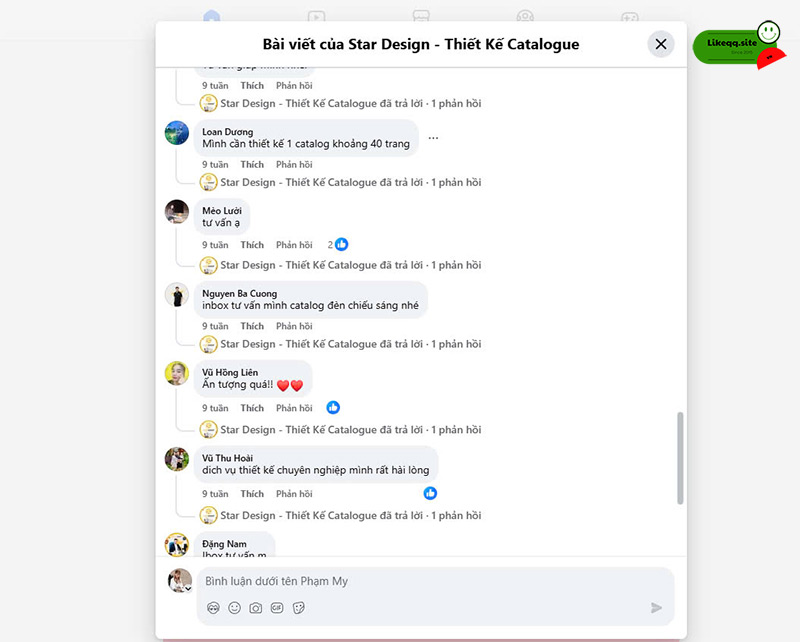Like the top partially visible comment with Thích
Image resolution: width=800 pixels, height=642 pixels.
[252, 86]
